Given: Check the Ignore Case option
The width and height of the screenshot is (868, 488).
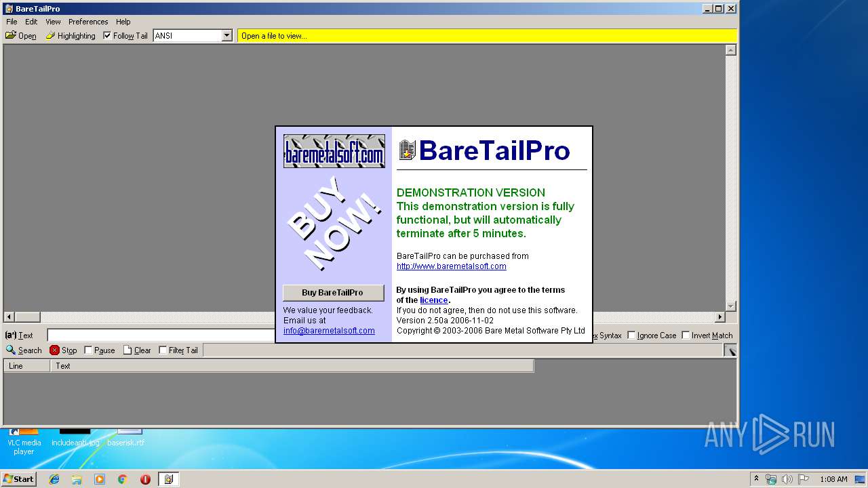Looking at the screenshot, I should (x=631, y=335).
